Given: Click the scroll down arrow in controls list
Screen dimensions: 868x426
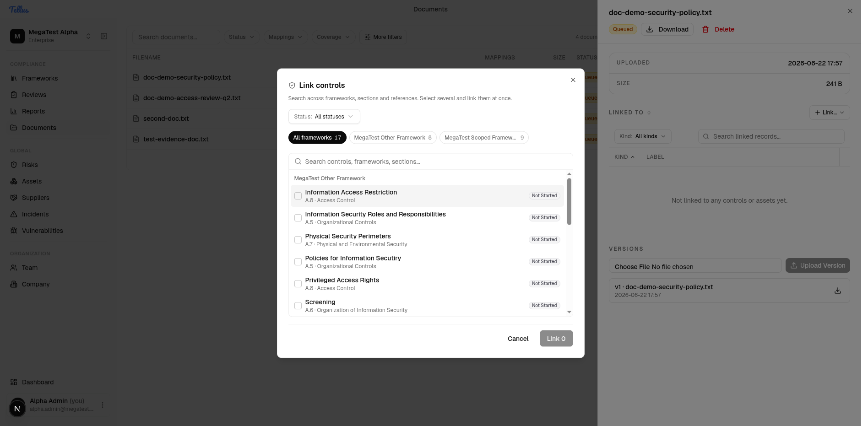Looking at the screenshot, I should (x=569, y=312).
